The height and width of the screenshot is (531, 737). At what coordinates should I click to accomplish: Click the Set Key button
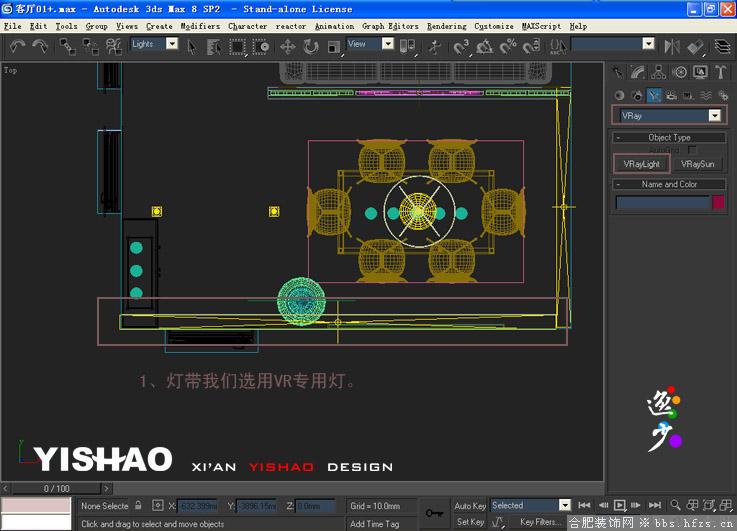coord(470,522)
